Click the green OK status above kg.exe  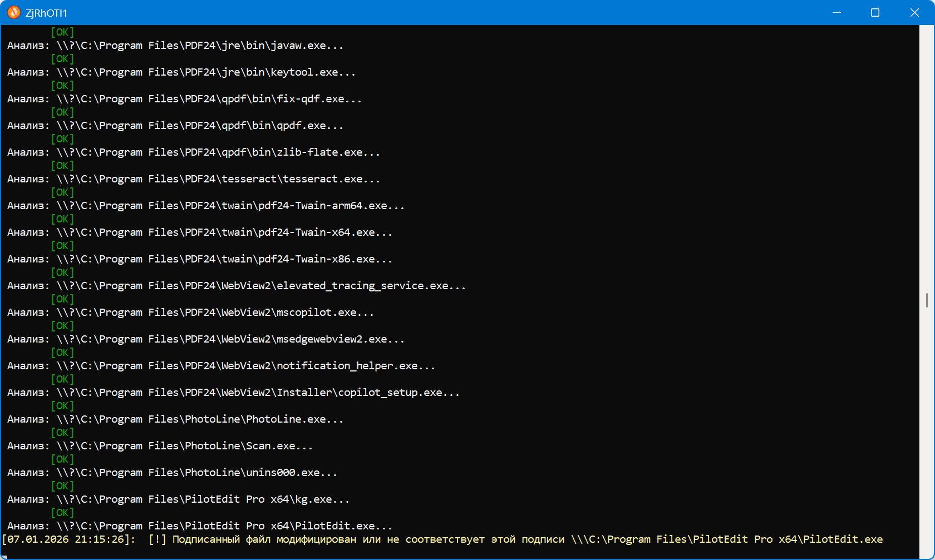point(62,486)
